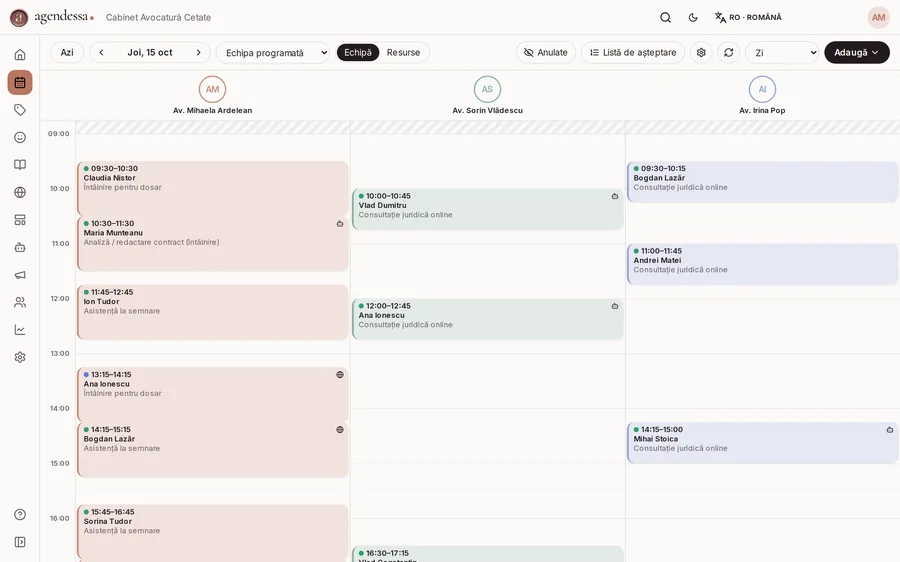900x562 pixels.
Task: Go to next day arrow
Action: pyautogui.click(x=199, y=52)
